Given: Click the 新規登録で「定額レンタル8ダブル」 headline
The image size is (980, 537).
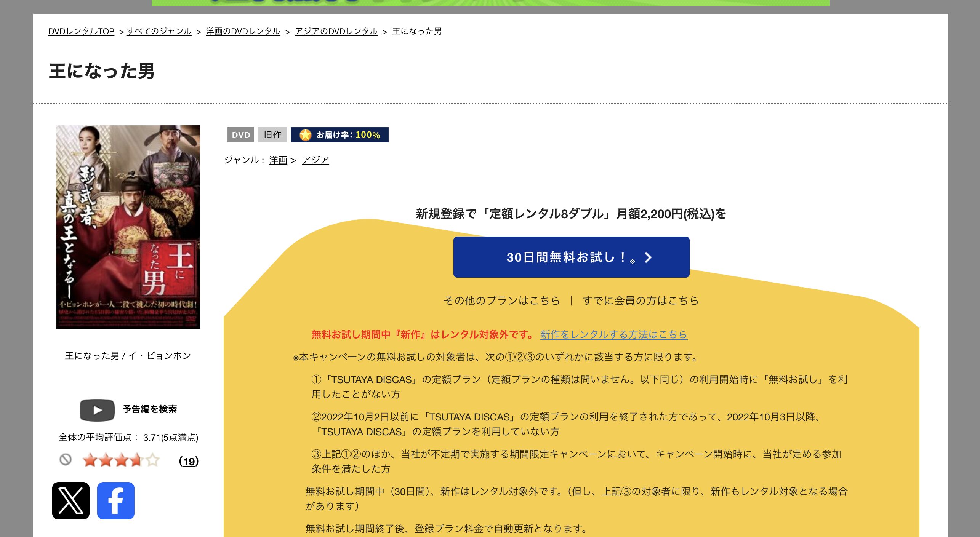Looking at the screenshot, I should [571, 214].
